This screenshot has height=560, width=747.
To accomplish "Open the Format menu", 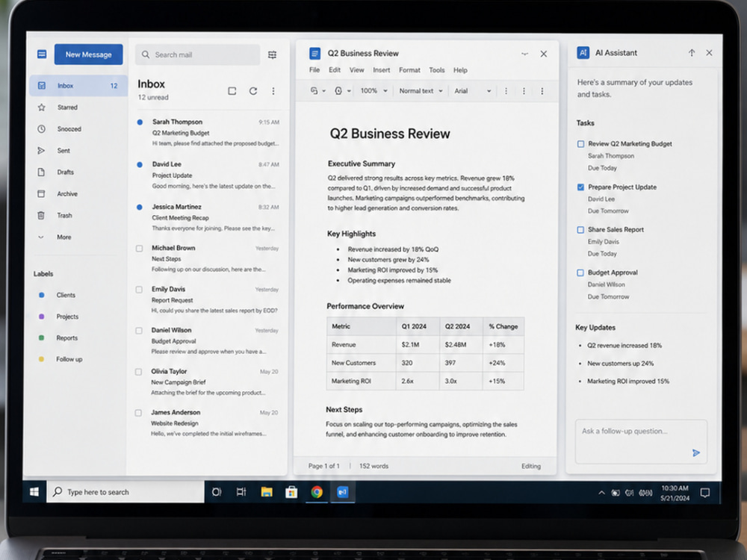I will [409, 70].
